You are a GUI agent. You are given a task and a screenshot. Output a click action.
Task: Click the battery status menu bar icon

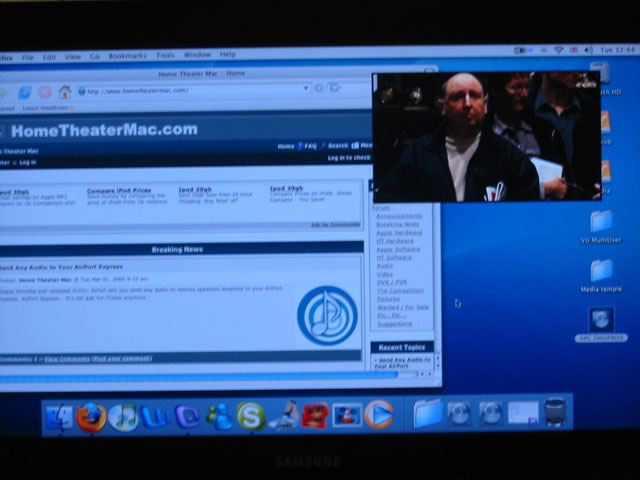[x=523, y=50]
